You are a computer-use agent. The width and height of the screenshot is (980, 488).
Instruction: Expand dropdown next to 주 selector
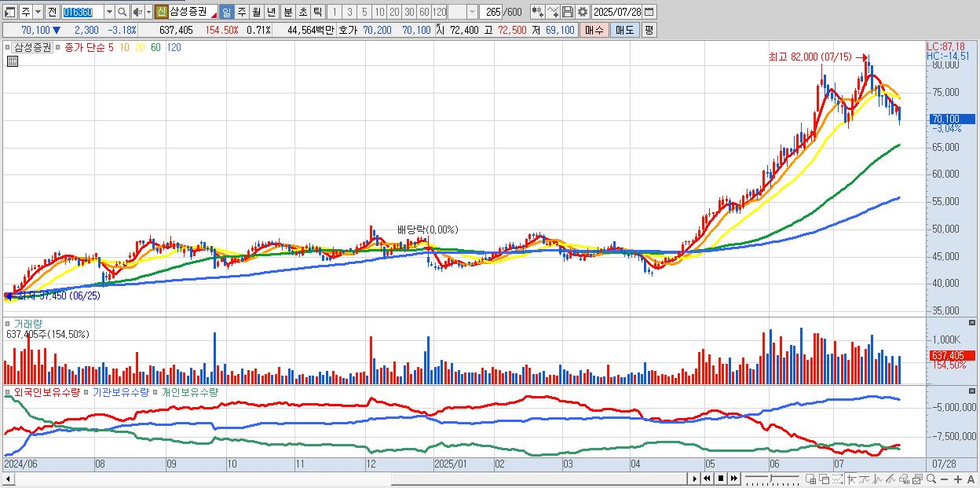[38, 12]
